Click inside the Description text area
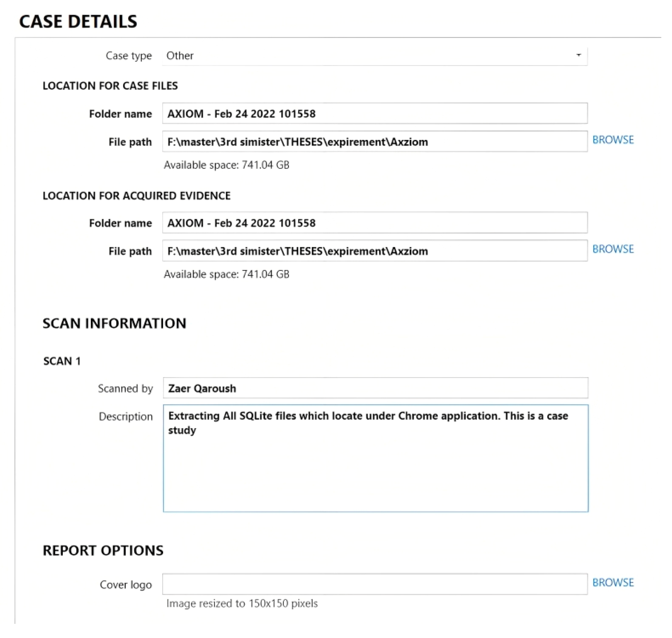The image size is (672, 638). pyautogui.click(x=375, y=469)
